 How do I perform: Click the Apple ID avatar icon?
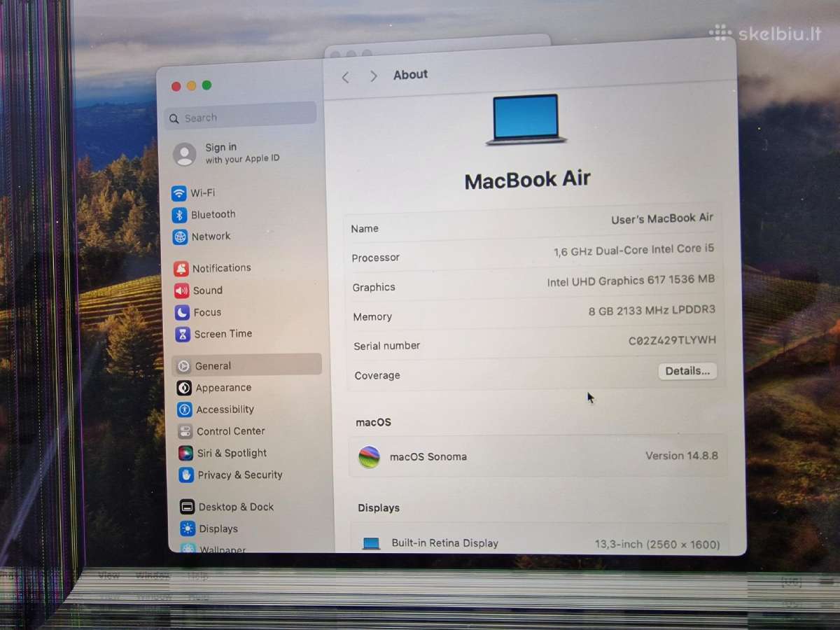185,155
